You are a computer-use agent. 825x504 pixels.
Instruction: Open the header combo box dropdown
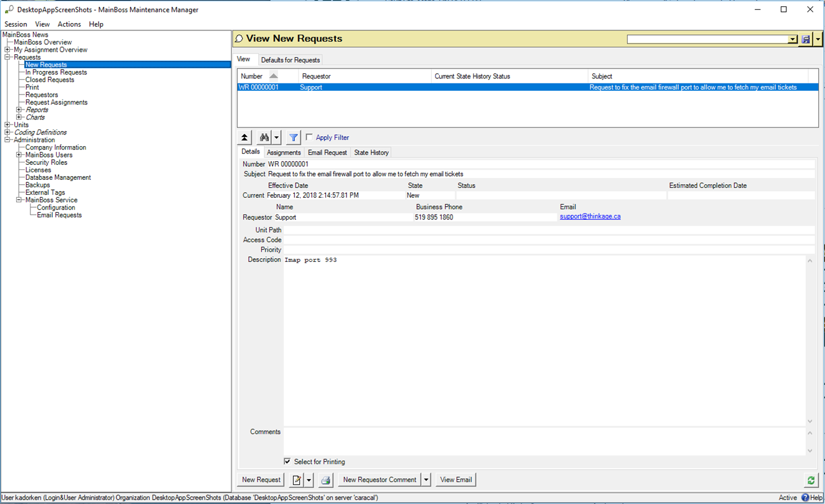[793, 39]
